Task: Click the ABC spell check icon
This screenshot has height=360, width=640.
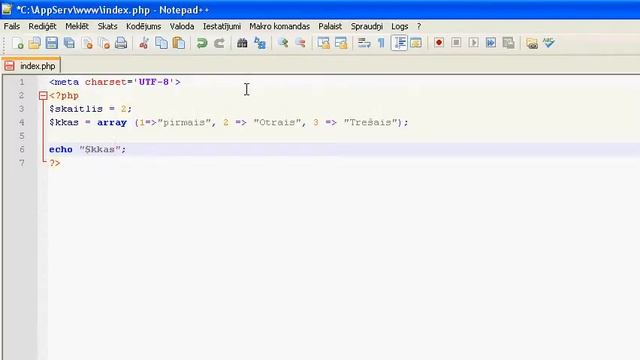Action: pos(549,42)
